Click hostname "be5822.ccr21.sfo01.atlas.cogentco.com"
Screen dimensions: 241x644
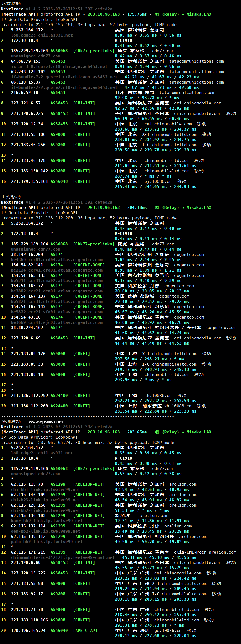pos(57,312)
